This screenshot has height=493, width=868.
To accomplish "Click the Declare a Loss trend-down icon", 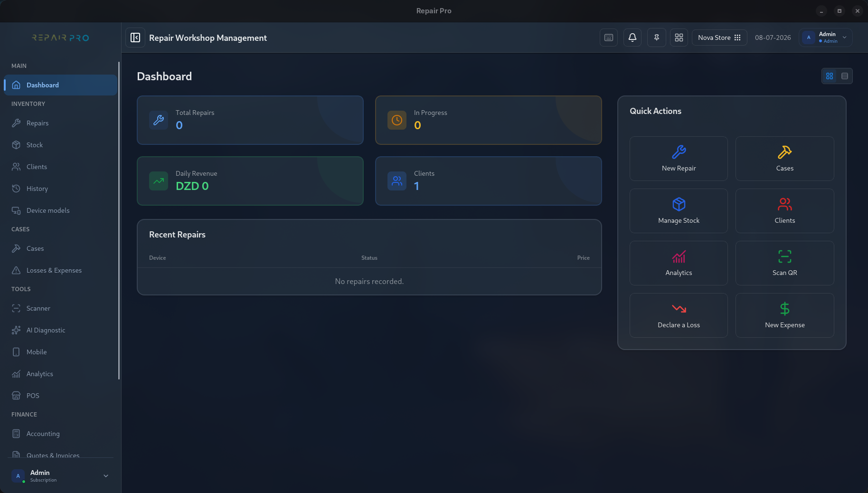I will pos(679,309).
